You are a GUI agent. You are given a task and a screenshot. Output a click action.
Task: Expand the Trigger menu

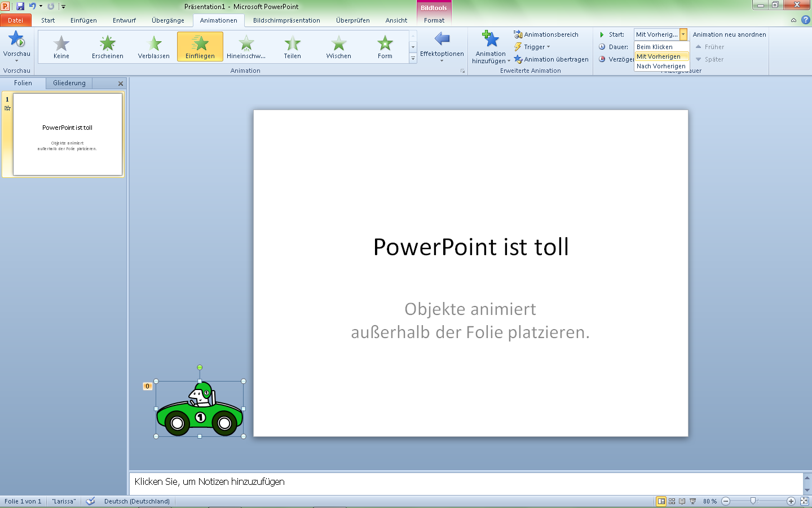[x=532, y=47]
